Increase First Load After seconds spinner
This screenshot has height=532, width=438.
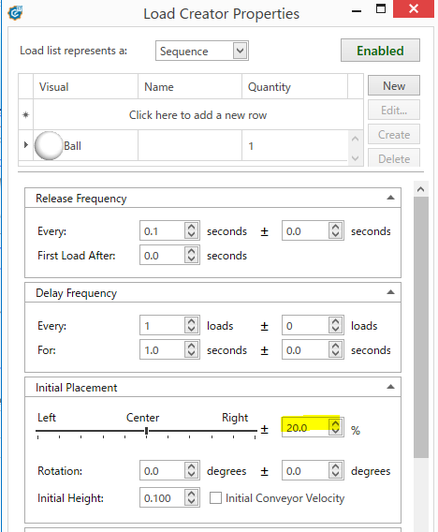(x=191, y=251)
